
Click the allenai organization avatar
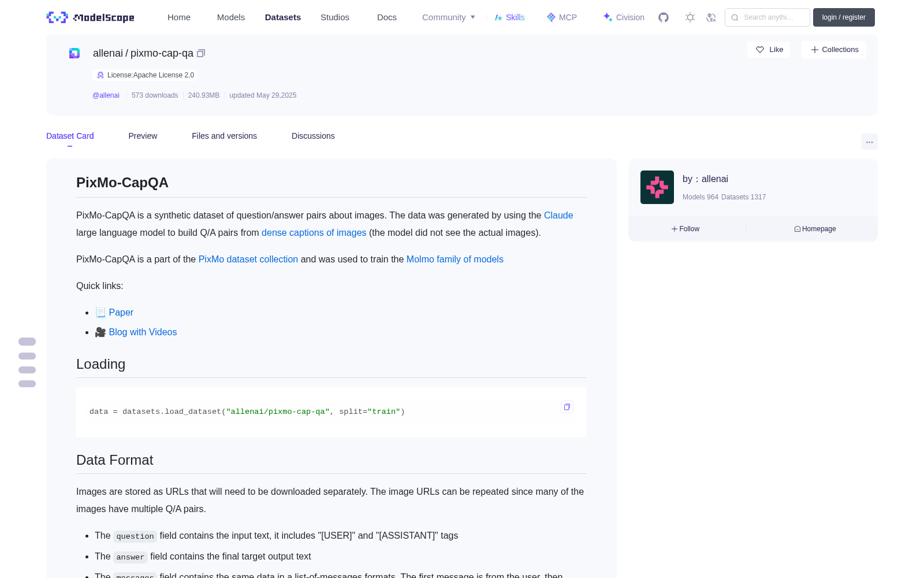pyautogui.click(x=657, y=187)
